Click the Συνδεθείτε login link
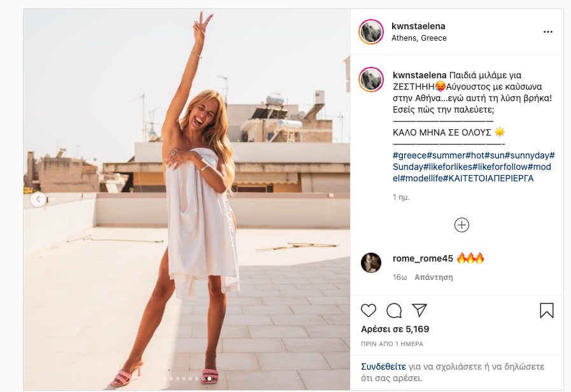Image resolution: width=571 pixels, height=392 pixels. [x=383, y=367]
